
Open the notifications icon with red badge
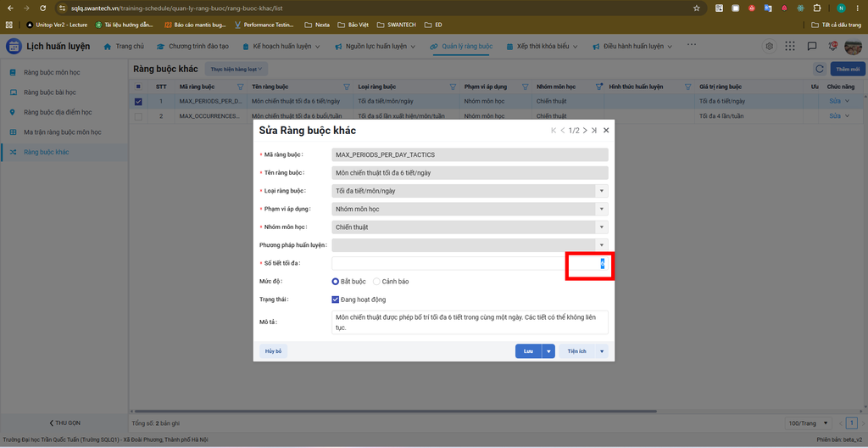(832, 47)
